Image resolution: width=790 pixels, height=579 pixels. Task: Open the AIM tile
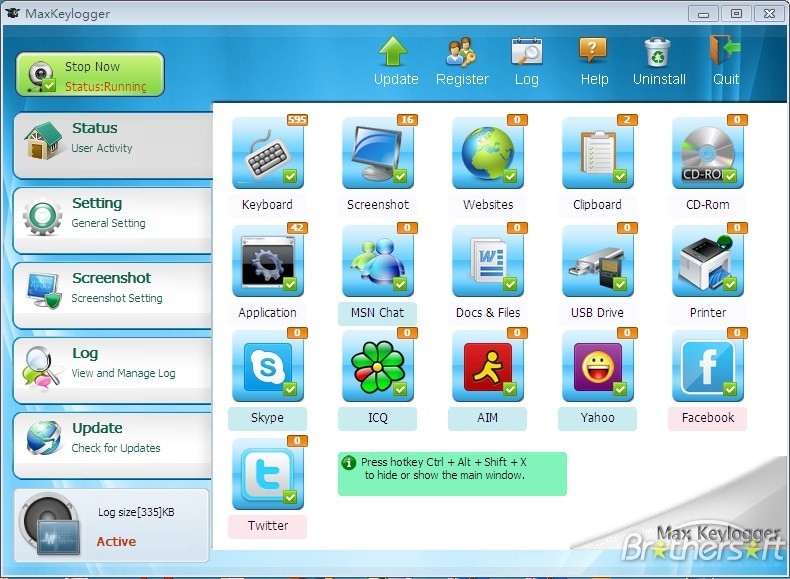(x=488, y=366)
